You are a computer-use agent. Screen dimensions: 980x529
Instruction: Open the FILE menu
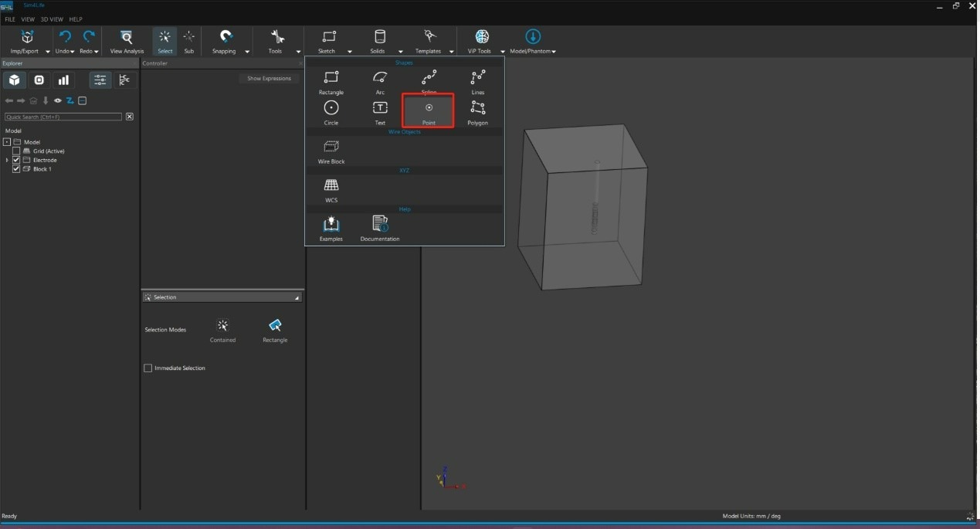click(10, 19)
